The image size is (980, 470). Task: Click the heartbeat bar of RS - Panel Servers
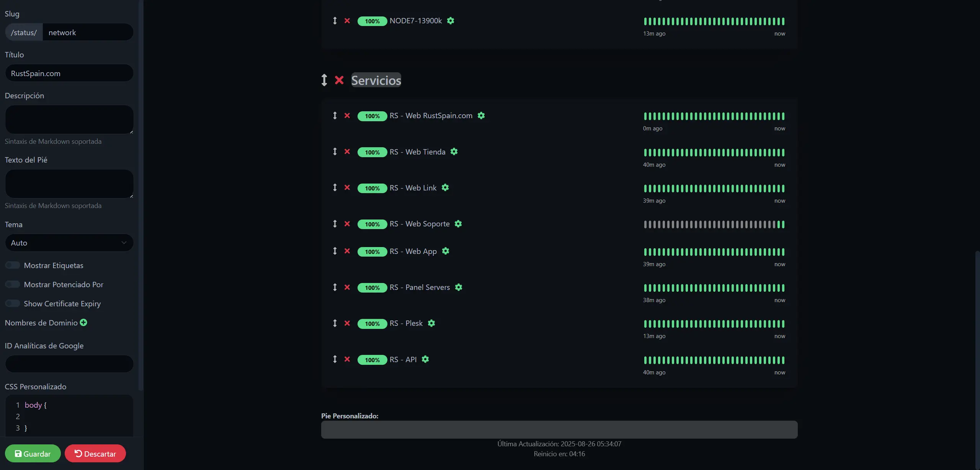tap(714, 288)
